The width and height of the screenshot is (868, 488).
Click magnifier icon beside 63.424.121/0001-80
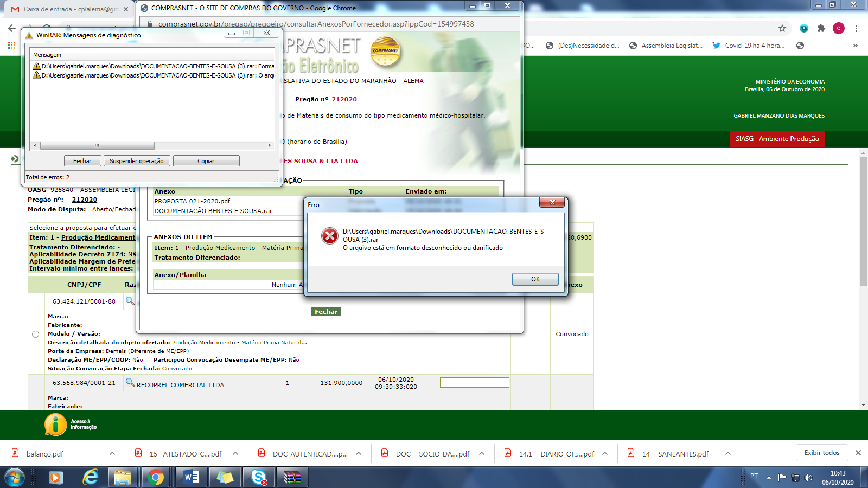pyautogui.click(x=130, y=300)
